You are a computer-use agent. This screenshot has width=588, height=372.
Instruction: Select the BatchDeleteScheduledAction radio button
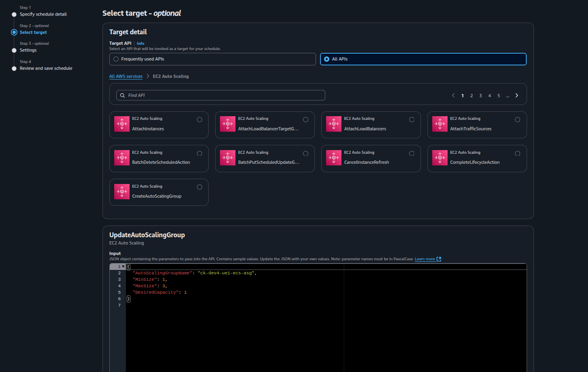[199, 154]
